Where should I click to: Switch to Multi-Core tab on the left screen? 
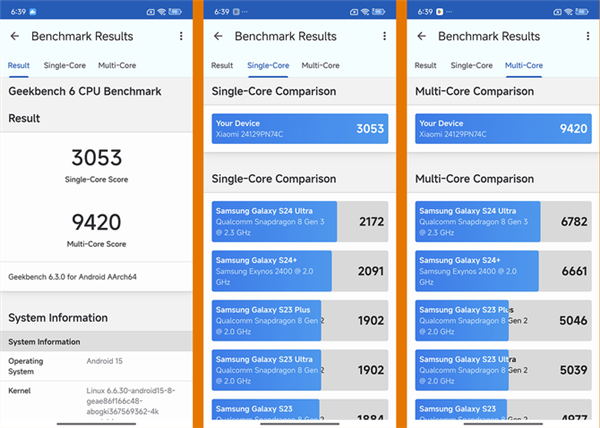[116, 66]
